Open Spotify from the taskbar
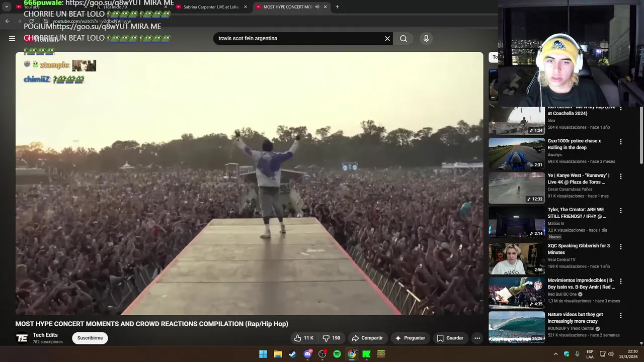Screen dimensions: 644x362 [337, 354]
